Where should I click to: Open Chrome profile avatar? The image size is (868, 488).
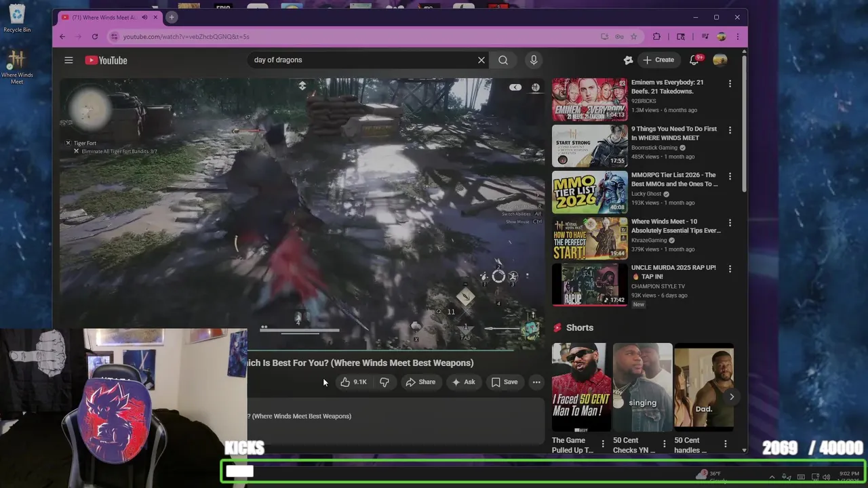[721, 37]
